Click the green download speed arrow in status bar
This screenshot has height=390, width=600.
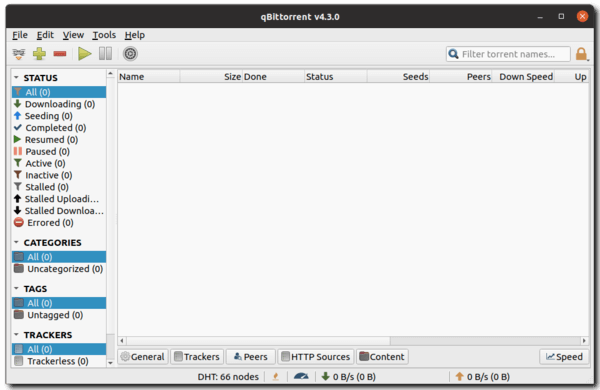[x=326, y=377]
